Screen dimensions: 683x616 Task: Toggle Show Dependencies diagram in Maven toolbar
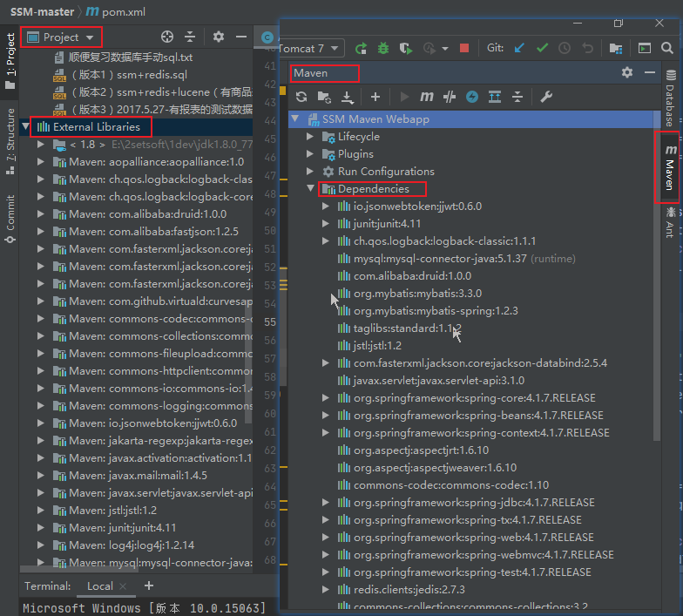tap(495, 97)
